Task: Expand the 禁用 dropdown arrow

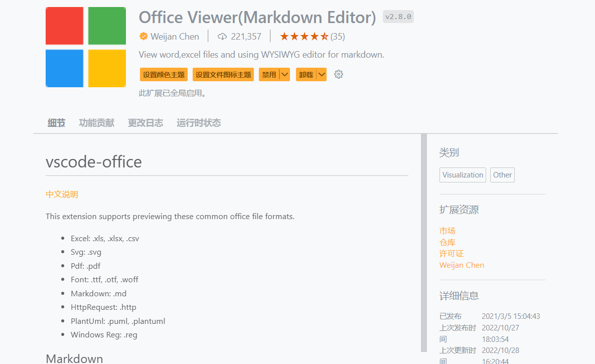Action: (284, 75)
